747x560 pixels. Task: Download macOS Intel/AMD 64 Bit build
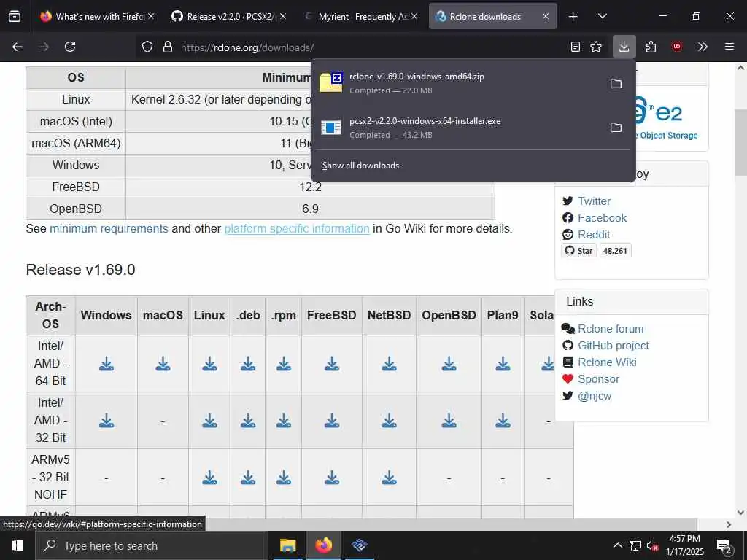163,364
